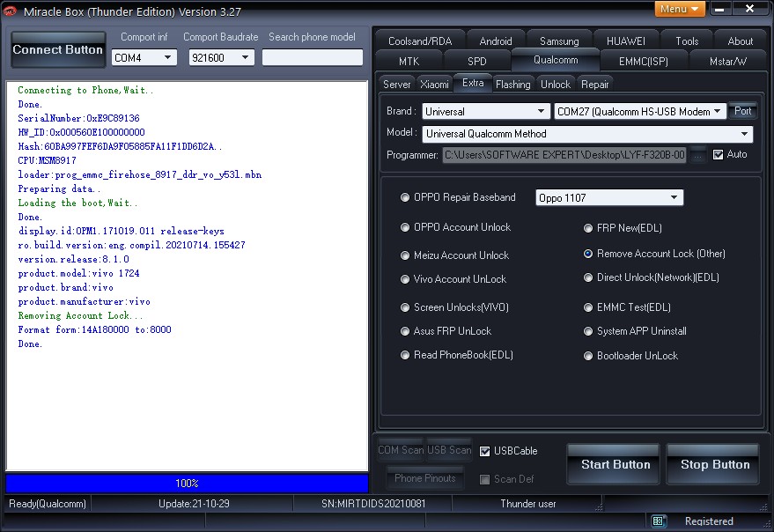Switch to the Mstar/W tab
The image size is (774, 532).
coord(727,62)
